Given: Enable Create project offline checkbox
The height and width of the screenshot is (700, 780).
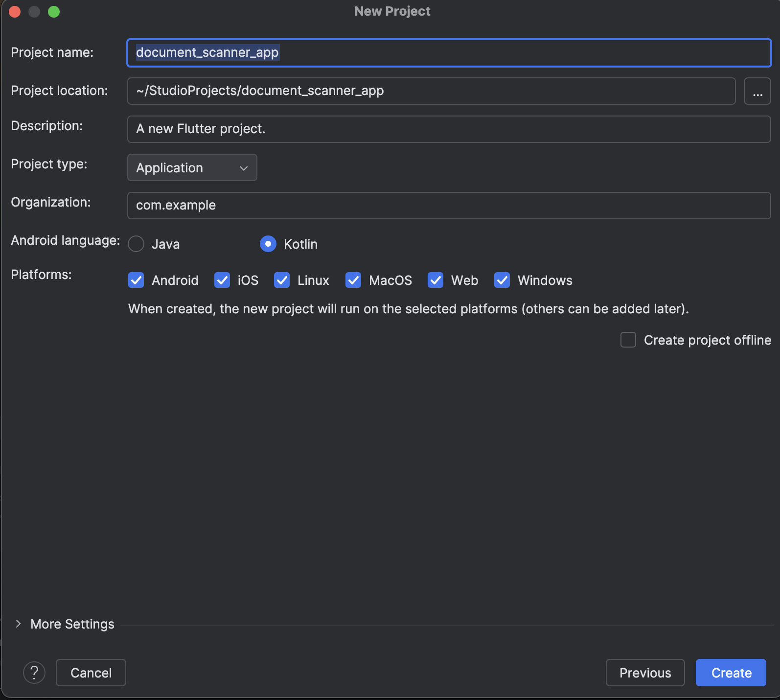Looking at the screenshot, I should [x=628, y=340].
